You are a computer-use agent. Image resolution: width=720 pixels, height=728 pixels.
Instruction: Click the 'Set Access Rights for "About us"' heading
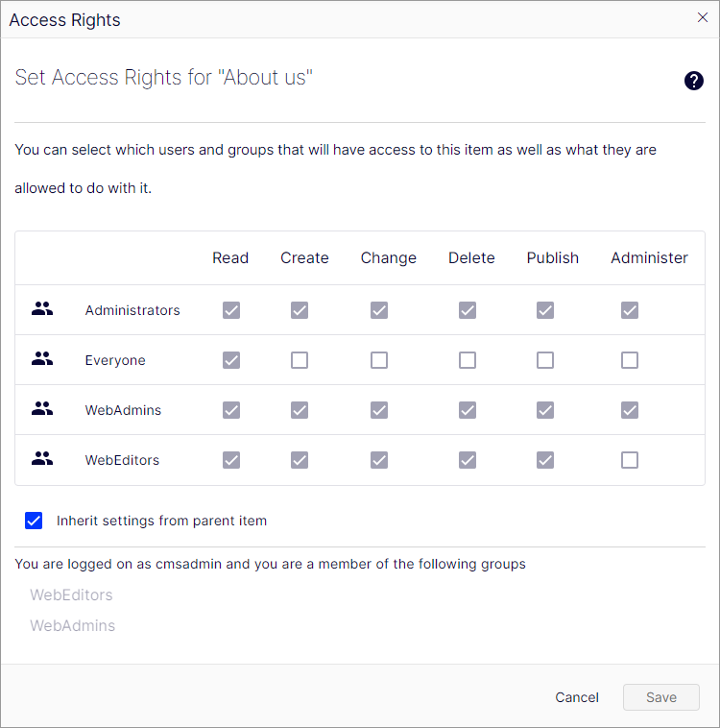163,77
